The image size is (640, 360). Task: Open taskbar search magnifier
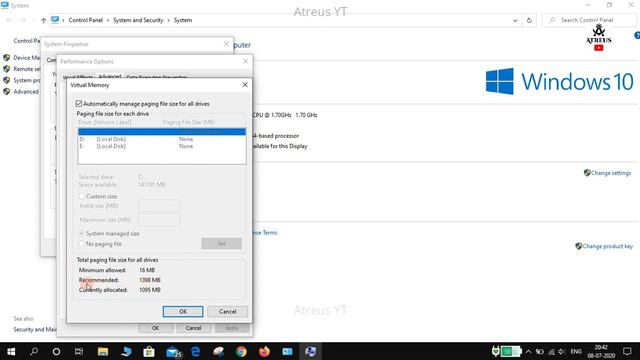click(34, 351)
